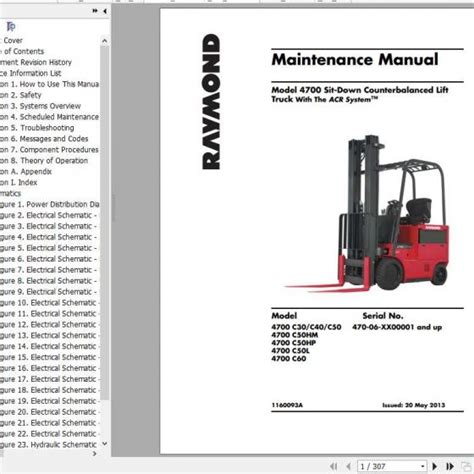Open the Cover bookmark

[x=12, y=40]
